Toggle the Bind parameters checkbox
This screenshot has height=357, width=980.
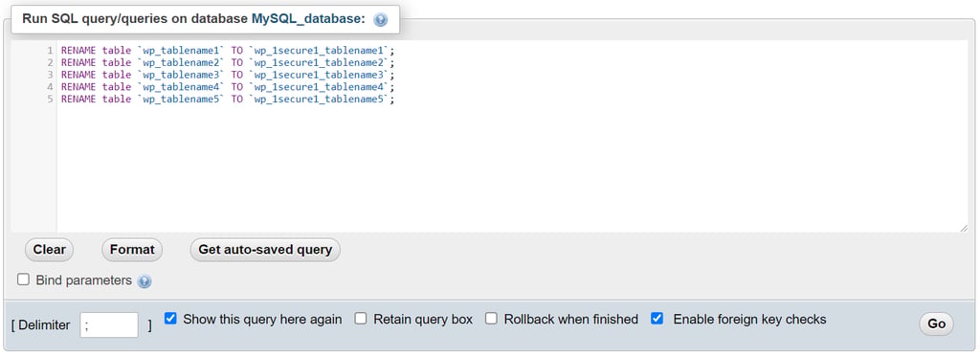coord(23,279)
